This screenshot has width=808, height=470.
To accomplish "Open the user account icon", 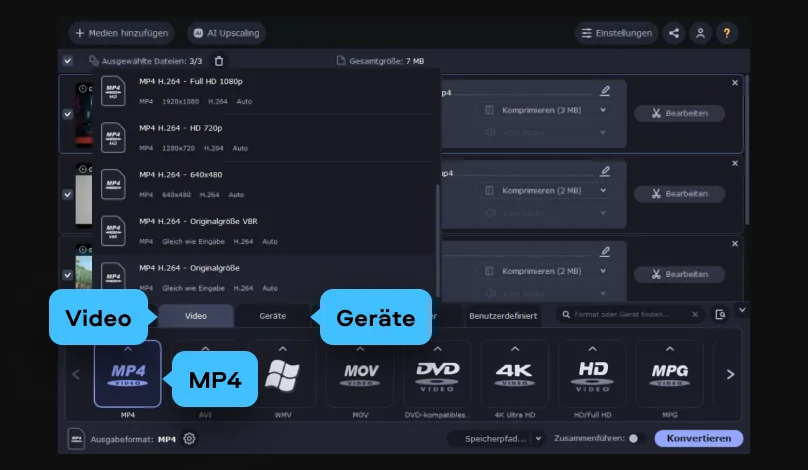I will 700,33.
